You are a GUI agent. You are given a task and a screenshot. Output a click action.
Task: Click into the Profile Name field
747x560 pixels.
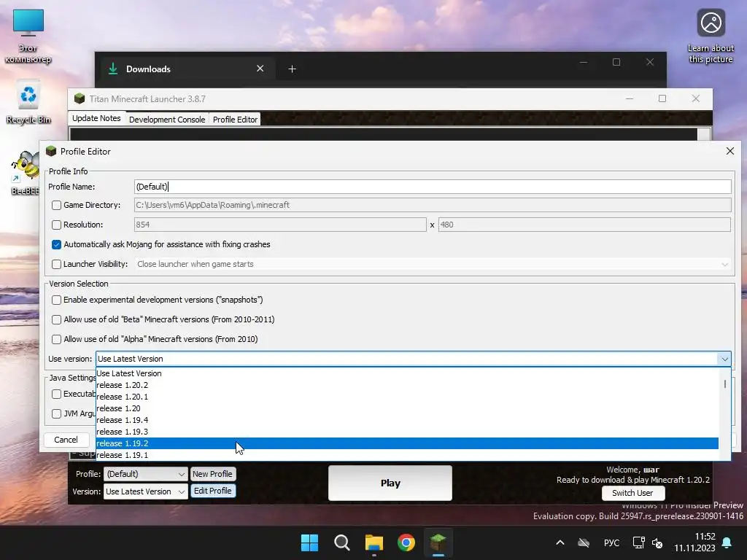click(x=433, y=187)
